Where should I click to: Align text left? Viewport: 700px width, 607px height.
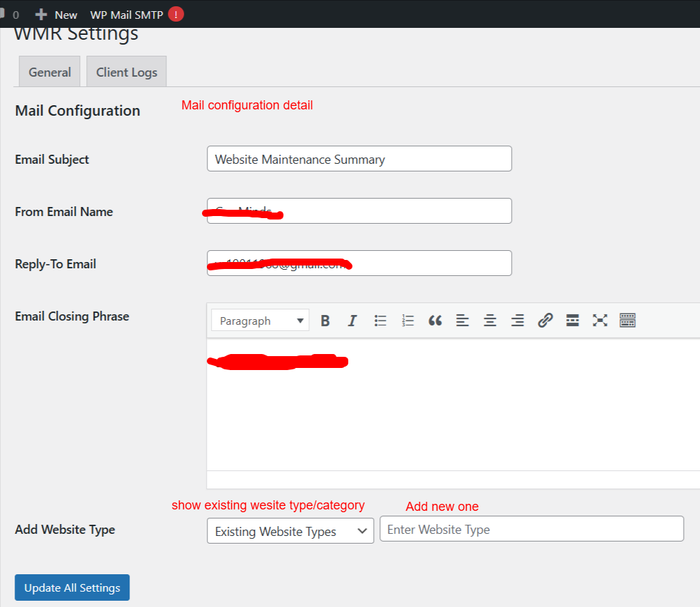(x=462, y=321)
